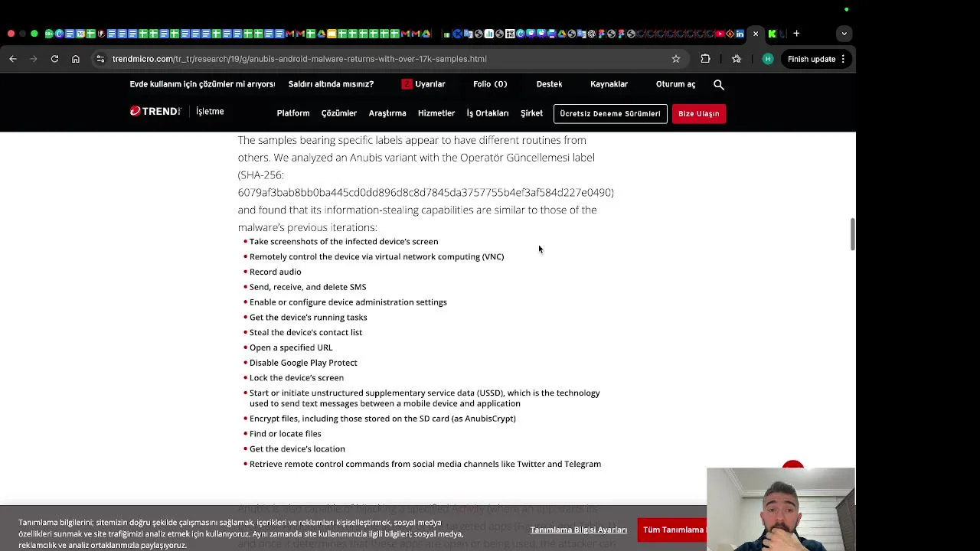This screenshot has width=980, height=551.
Task: Reload the current page
Action: pyautogui.click(x=54, y=59)
